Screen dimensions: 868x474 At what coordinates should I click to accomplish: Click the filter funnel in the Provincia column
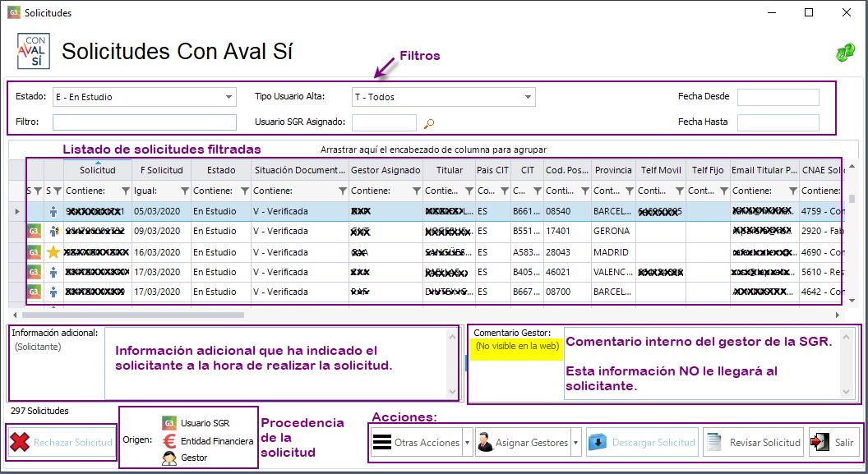click(630, 191)
